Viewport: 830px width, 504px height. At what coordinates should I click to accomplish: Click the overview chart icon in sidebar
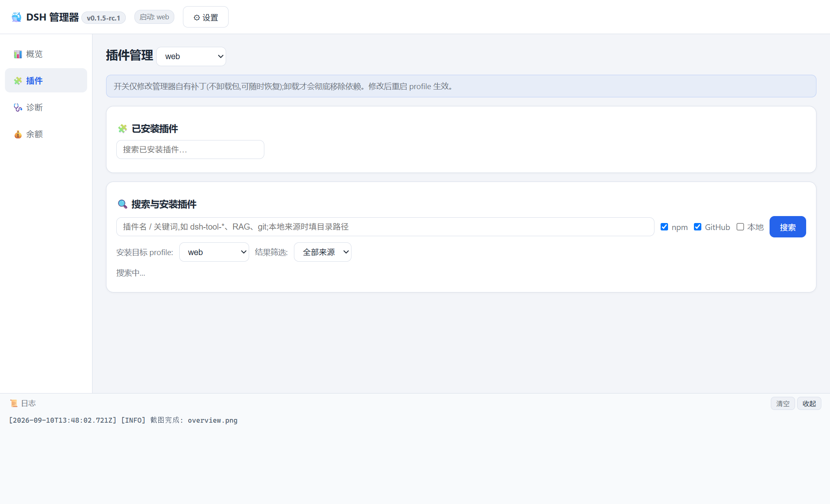coord(18,54)
